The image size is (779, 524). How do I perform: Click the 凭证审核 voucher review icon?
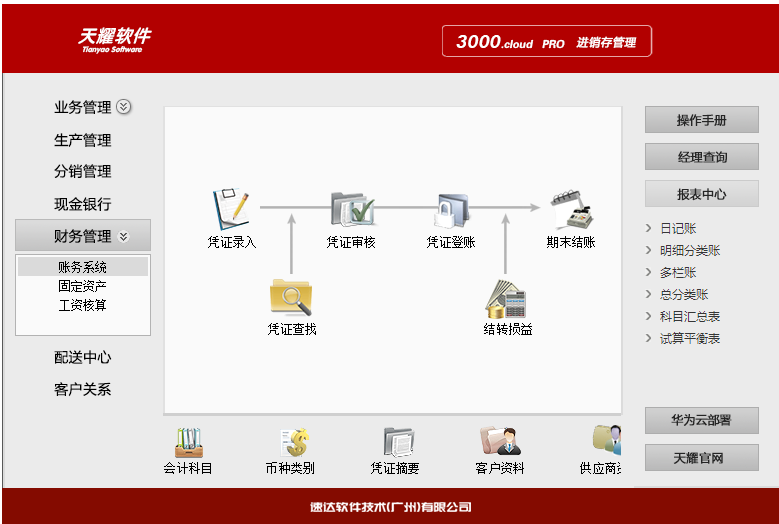tap(351, 210)
